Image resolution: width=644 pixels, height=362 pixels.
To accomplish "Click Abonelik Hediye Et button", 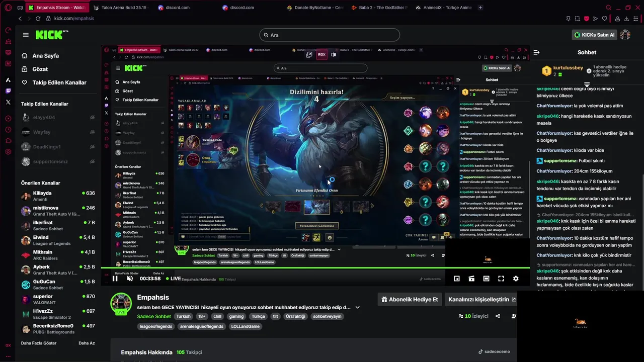I will tap(410, 299).
